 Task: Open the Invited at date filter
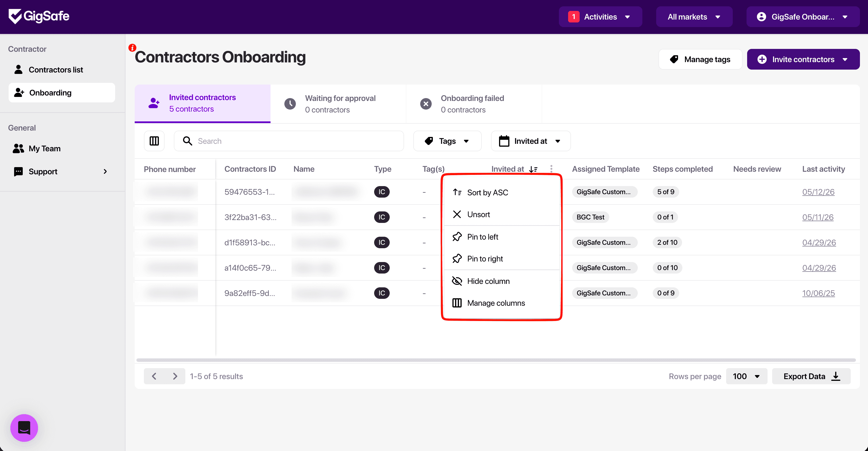[531, 141]
